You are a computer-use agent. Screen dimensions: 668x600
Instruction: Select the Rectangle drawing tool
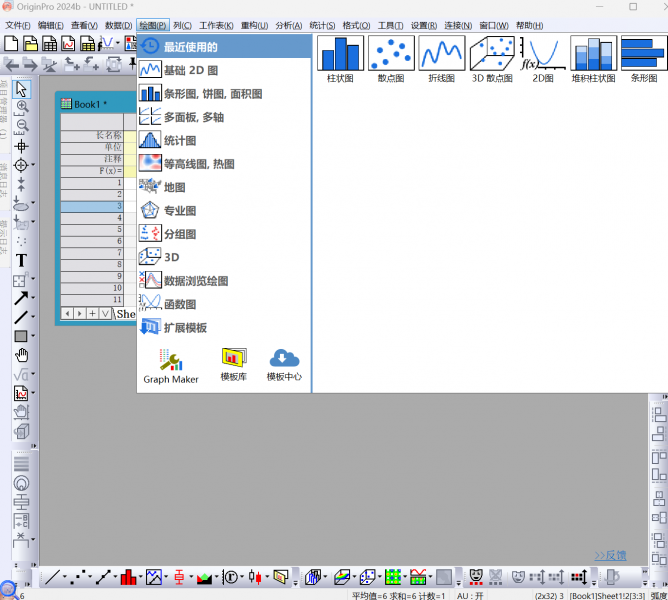[x=21, y=336]
